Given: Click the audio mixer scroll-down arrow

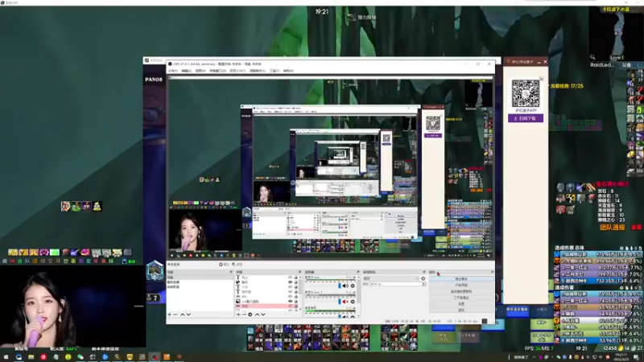Looking at the screenshot, I should 358,315.
